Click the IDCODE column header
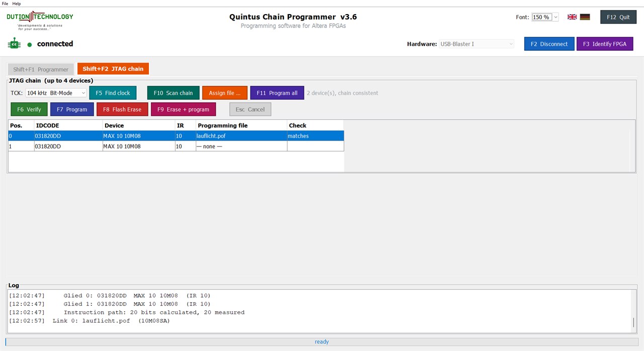This screenshot has height=351, width=644. click(x=68, y=125)
